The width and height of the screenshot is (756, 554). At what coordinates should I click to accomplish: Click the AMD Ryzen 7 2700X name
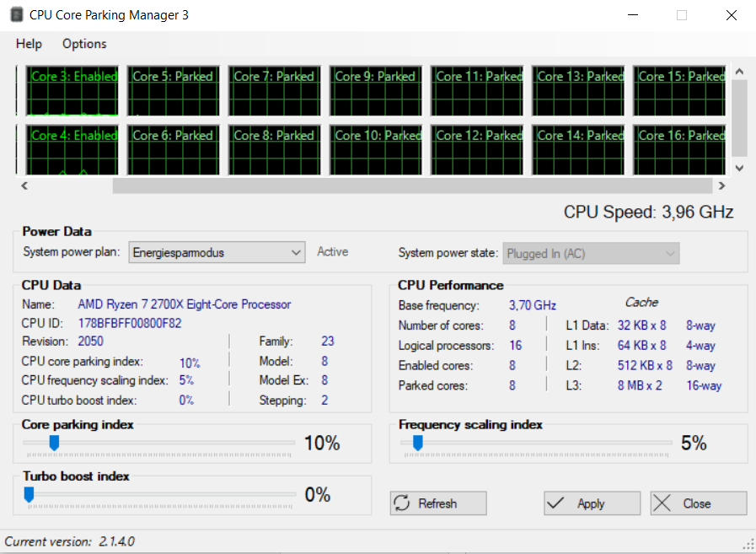pyautogui.click(x=185, y=304)
